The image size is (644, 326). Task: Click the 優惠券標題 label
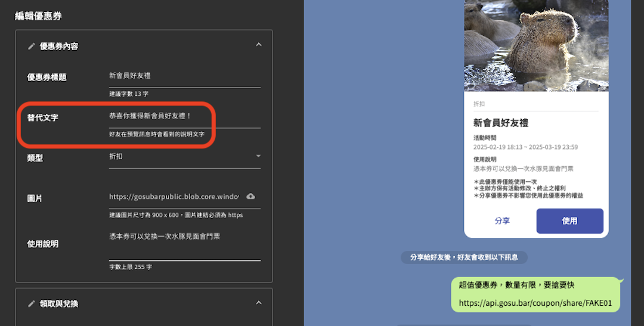pyautogui.click(x=47, y=77)
